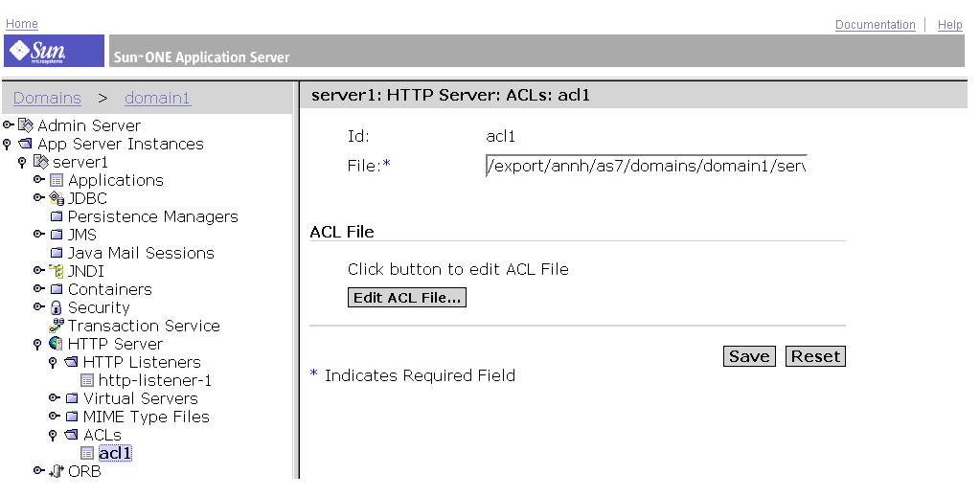Click the JDBC database icon

tap(57, 198)
